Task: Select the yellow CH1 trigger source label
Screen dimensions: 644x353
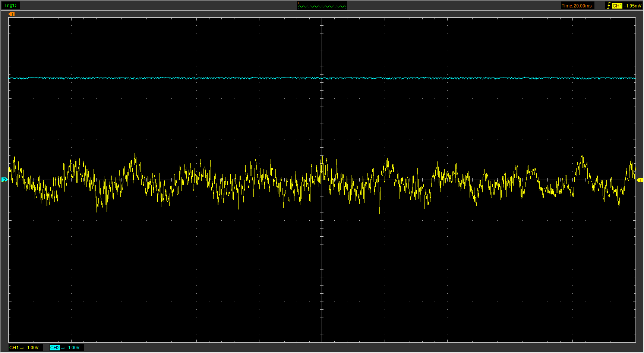Action: tap(617, 6)
